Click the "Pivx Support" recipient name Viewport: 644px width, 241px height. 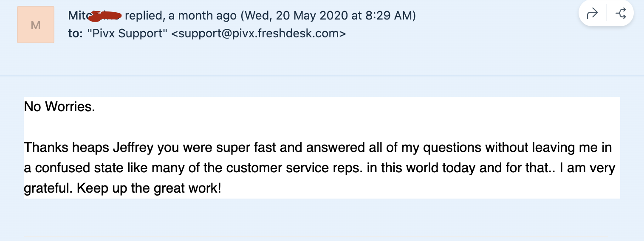pos(127,34)
